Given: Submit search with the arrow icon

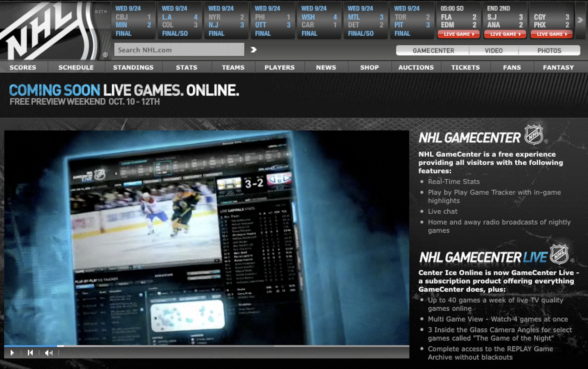Looking at the screenshot, I should point(254,50).
